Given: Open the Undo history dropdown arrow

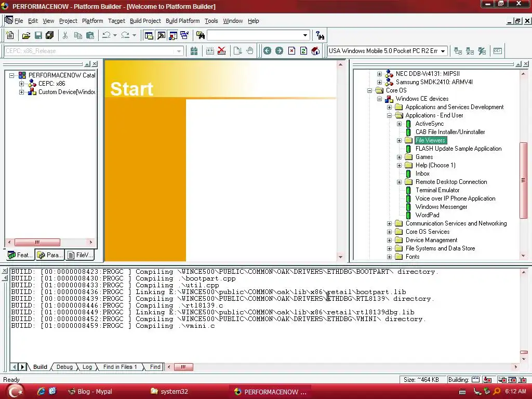Looking at the screenshot, I should [x=115, y=35].
